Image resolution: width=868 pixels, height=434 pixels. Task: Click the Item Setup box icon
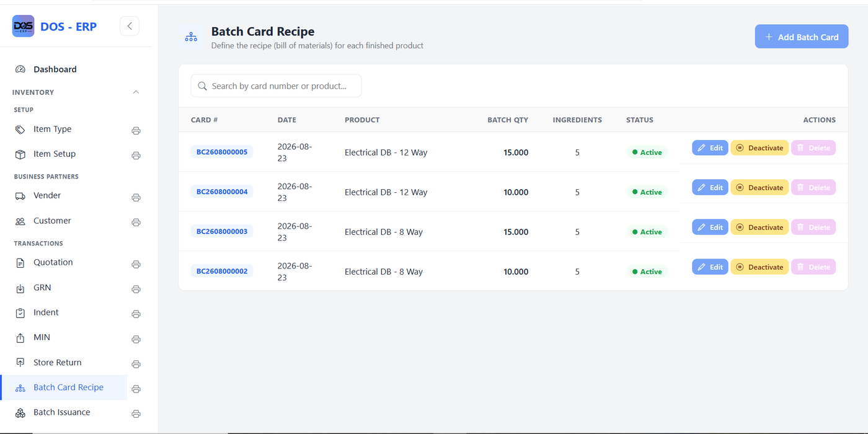[x=20, y=154]
